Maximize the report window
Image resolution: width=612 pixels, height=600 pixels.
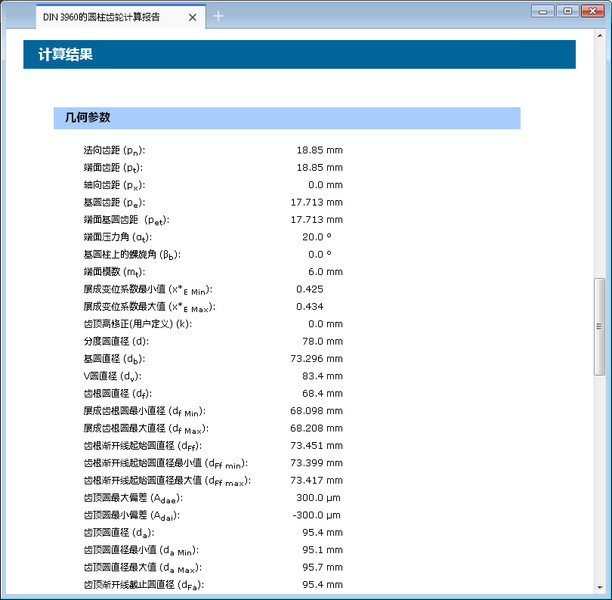point(567,10)
